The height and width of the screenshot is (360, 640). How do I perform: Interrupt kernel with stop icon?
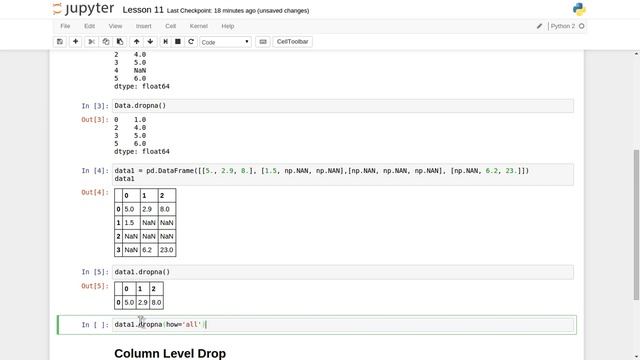pos(178,42)
